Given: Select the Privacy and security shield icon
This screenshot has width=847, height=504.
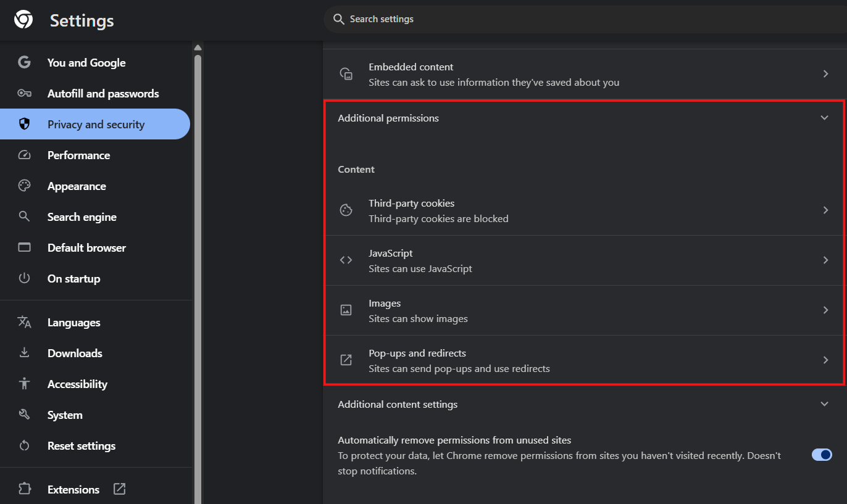Looking at the screenshot, I should (x=24, y=123).
